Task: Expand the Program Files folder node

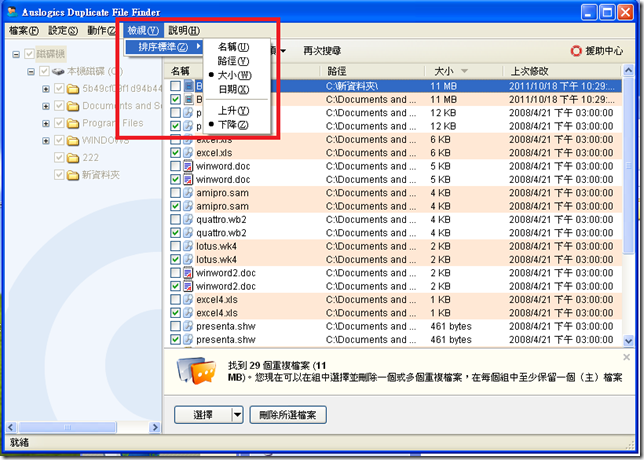Action: pyautogui.click(x=46, y=123)
